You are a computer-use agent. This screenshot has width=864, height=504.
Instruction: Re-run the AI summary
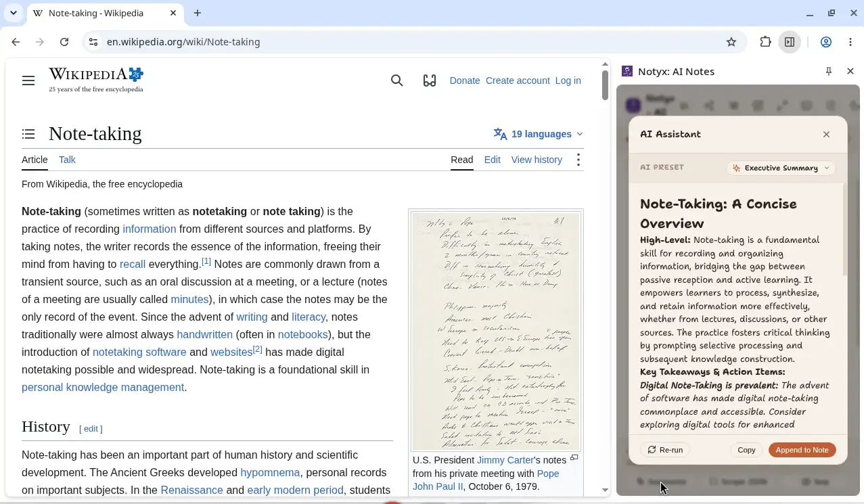click(x=665, y=450)
